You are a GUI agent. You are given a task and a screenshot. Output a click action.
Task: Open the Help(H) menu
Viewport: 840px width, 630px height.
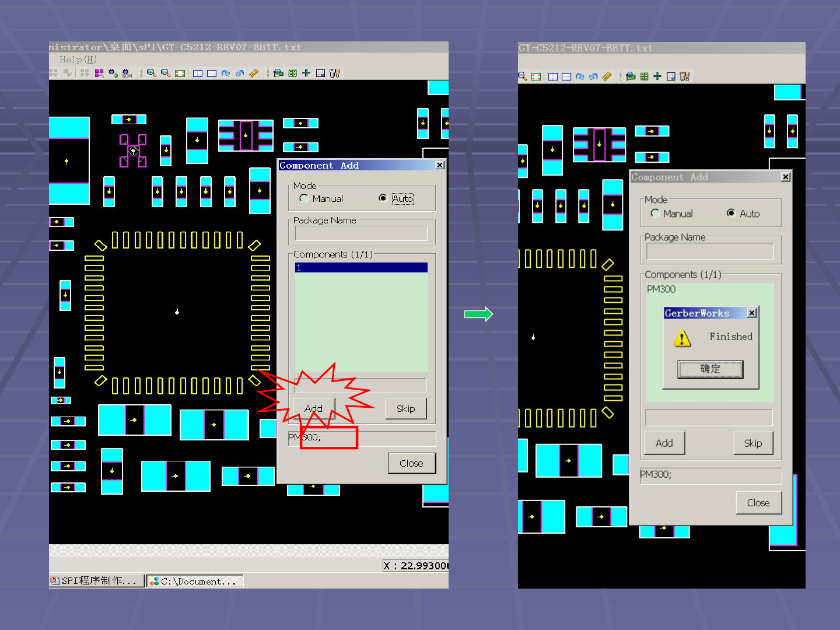tap(78, 60)
